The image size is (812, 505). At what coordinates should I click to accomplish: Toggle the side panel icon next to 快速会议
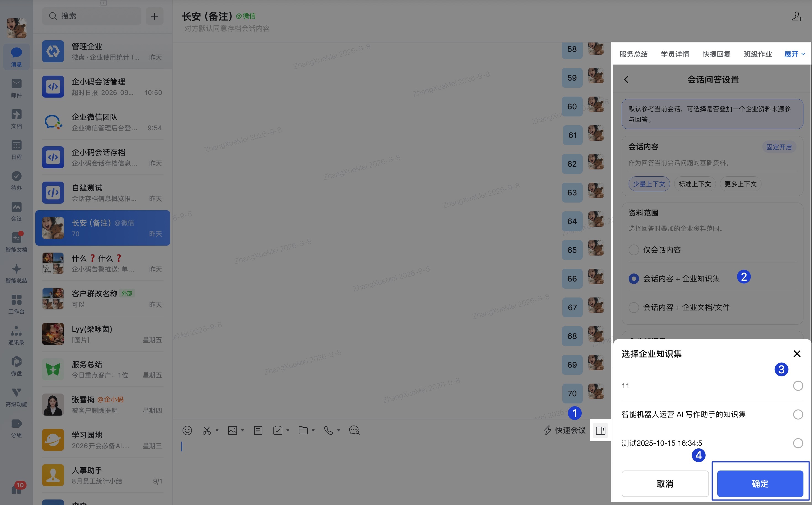pos(600,430)
